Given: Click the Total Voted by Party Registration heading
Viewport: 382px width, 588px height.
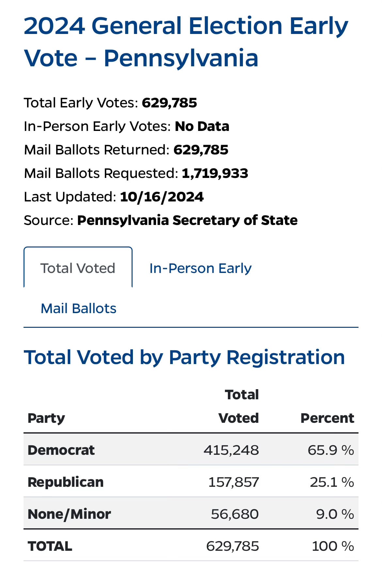Looking at the screenshot, I should (184, 357).
